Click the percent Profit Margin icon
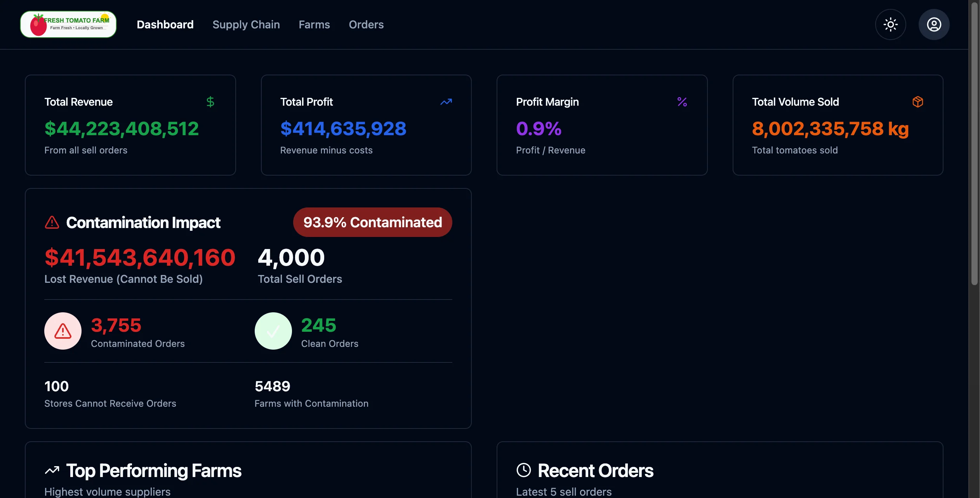Screen dimensions: 980x498 [682, 102]
